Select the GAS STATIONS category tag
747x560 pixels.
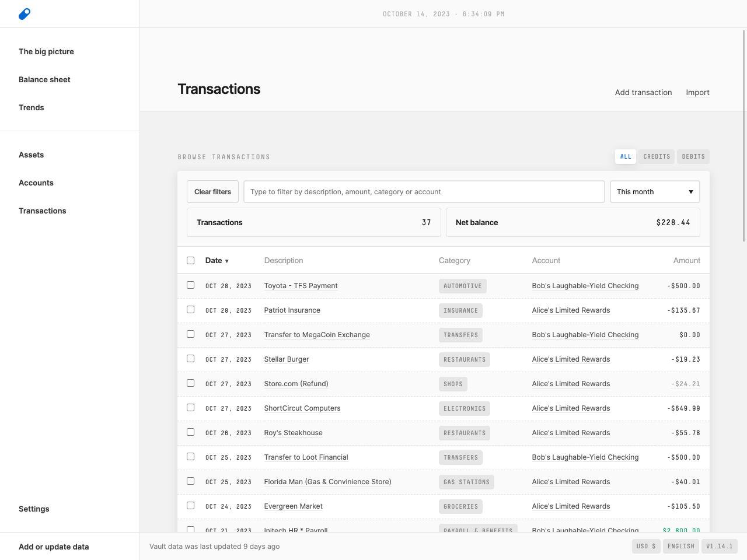(x=466, y=482)
